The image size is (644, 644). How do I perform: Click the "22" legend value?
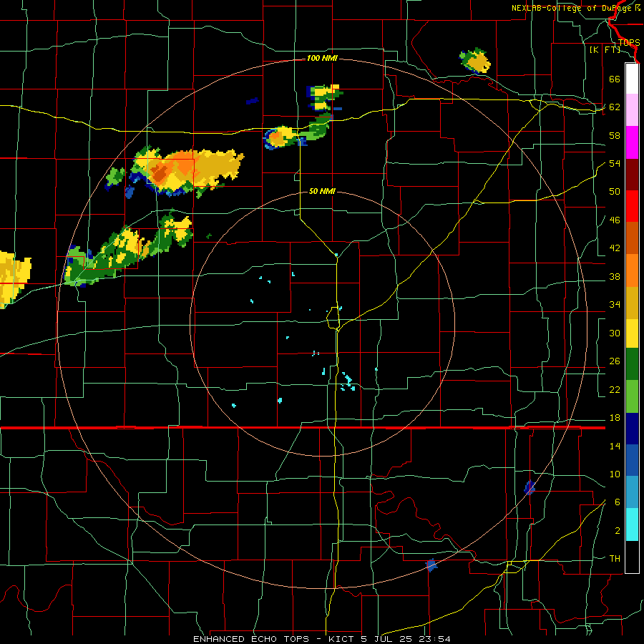(x=615, y=389)
